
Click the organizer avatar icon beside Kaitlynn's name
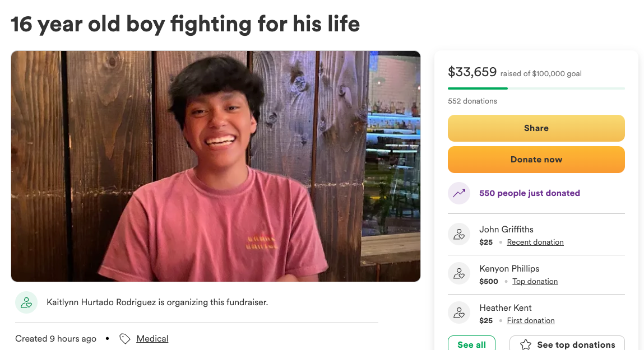[26, 302]
